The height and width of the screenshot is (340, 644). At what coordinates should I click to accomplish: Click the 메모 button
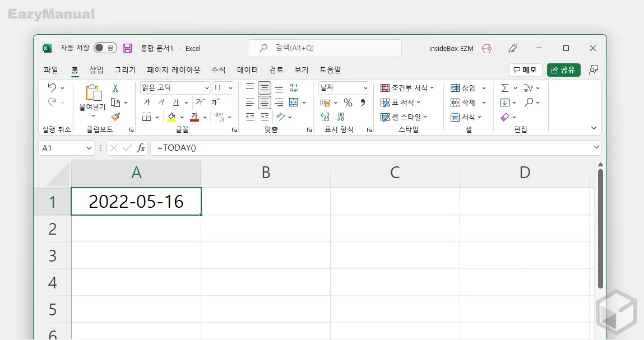pos(525,69)
